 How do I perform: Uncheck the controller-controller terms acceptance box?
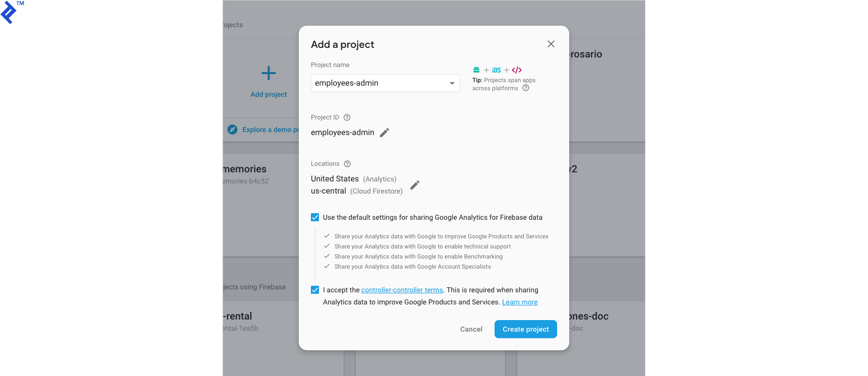(x=314, y=290)
